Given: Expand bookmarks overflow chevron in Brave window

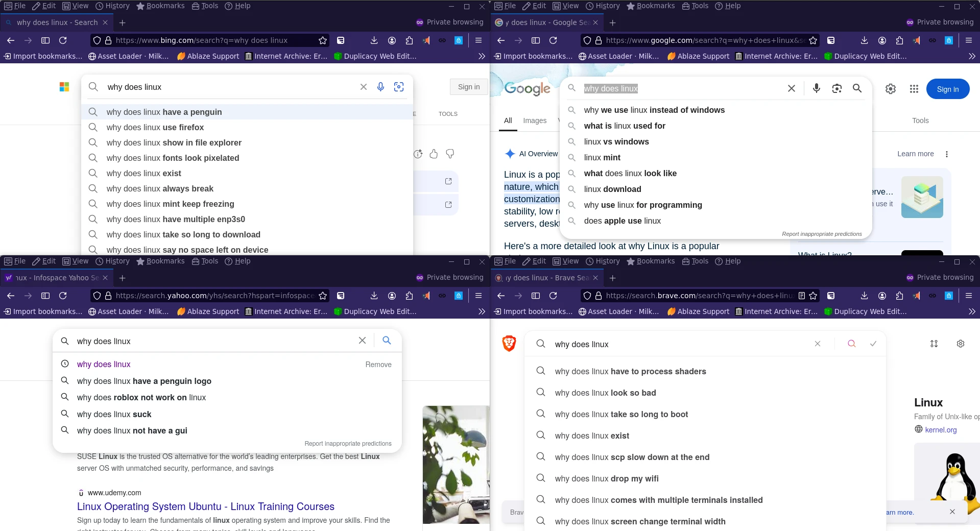Looking at the screenshot, I should [x=972, y=311].
